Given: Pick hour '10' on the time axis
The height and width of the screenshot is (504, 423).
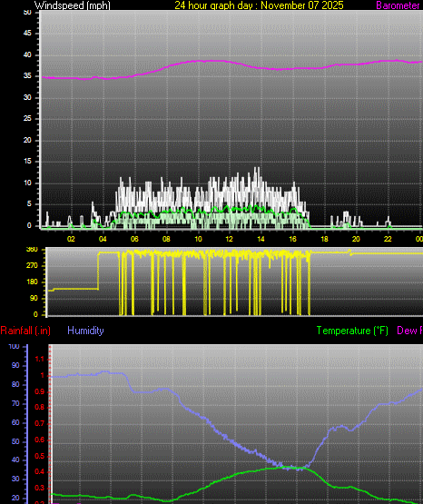Looking at the screenshot, I should click(198, 239).
